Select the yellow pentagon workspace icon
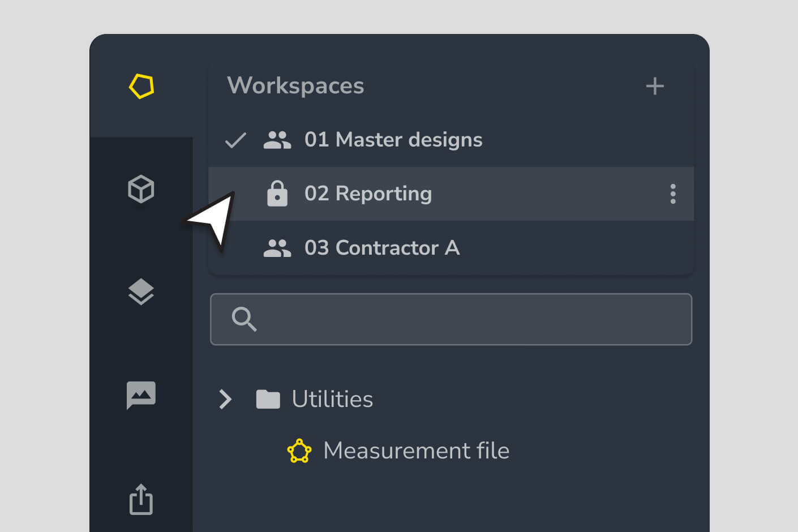The image size is (798, 532). click(141, 86)
